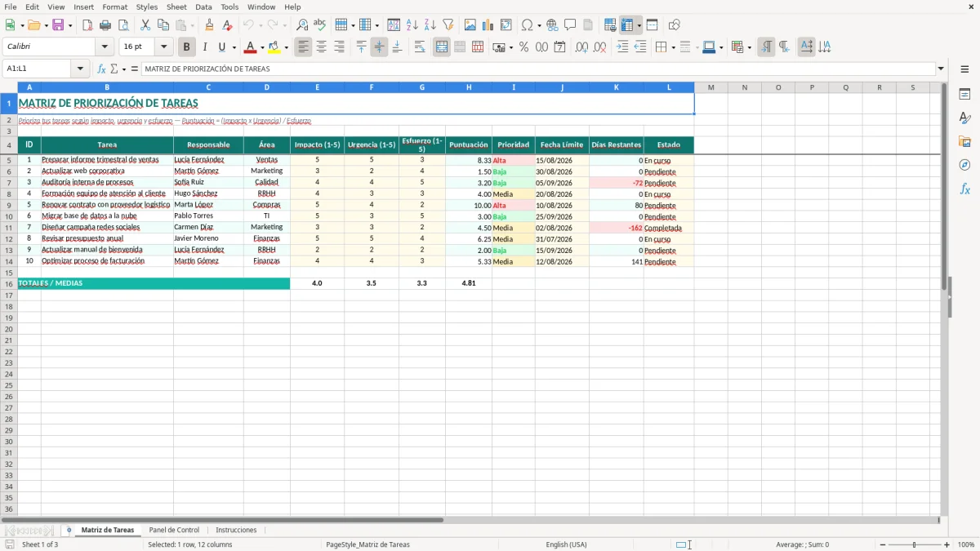
Task: Export directly as PDF
Action: [87, 25]
